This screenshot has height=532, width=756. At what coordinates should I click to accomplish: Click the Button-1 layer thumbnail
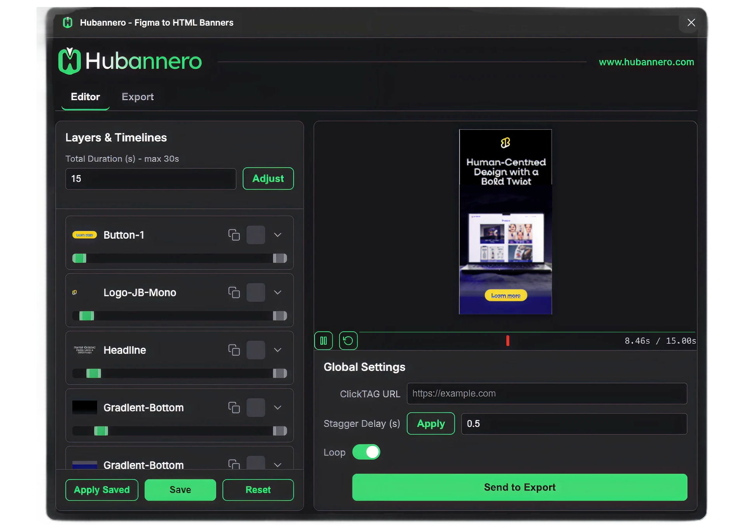[84, 235]
